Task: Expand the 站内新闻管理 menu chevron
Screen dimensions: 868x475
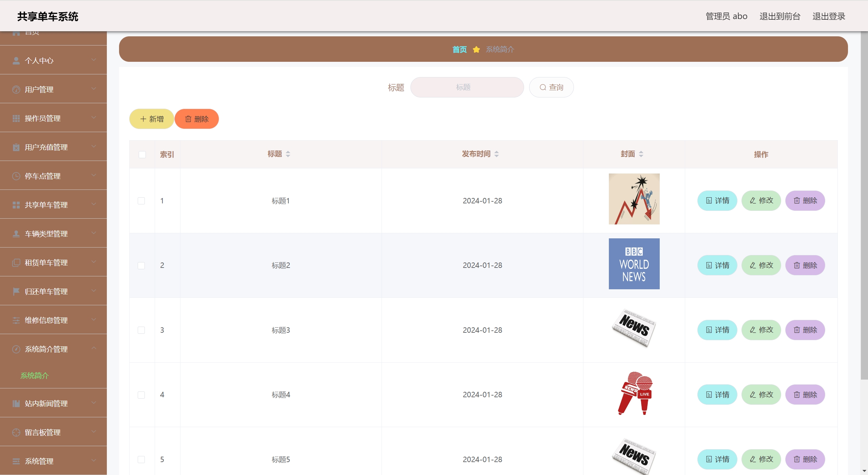Action: pyautogui.click(x=94, y=403)
